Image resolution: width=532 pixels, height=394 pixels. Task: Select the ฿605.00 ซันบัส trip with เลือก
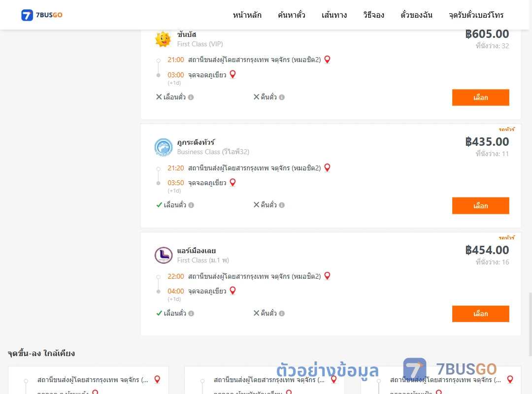(x=480, y=98)
